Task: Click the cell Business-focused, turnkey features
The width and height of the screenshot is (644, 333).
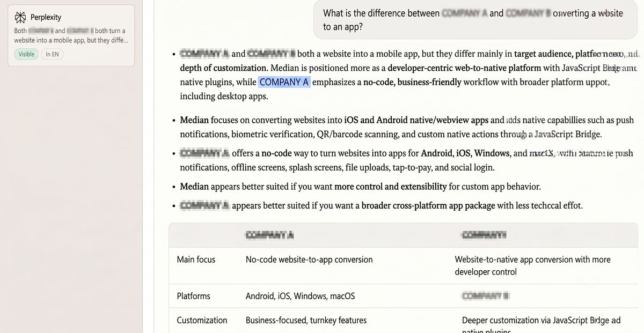Action: pyautogui.click(x=306, y=320)
